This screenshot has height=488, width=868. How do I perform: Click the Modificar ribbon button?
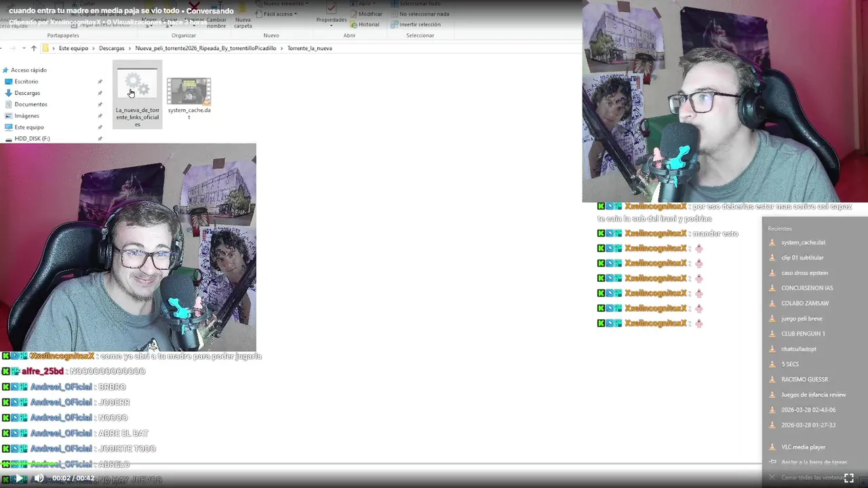click(x=366, y=14)
